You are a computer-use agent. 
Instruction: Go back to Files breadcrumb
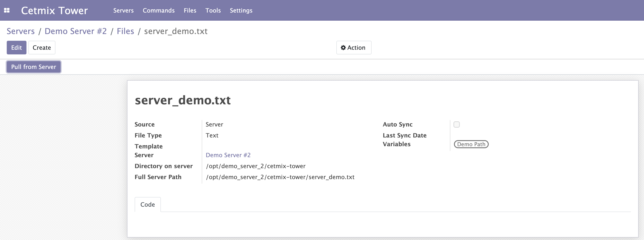click(125, 31)
